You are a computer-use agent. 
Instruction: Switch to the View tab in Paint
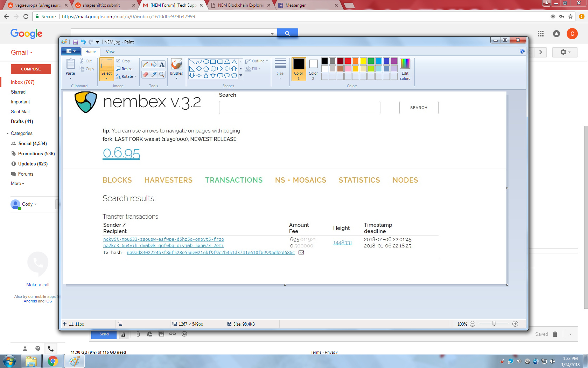pos(110,52)
